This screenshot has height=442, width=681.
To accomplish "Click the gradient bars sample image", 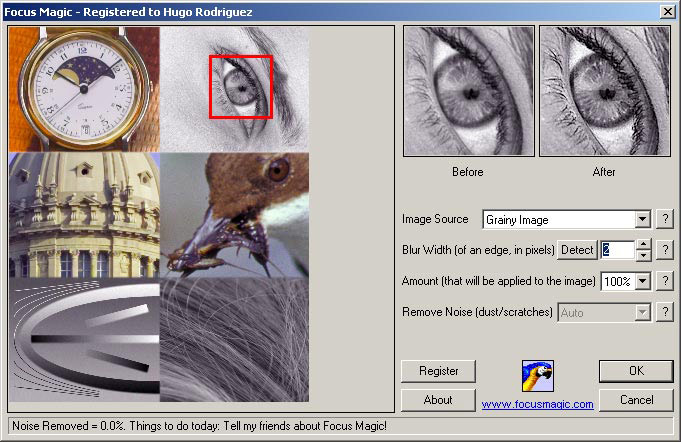I will click(84, 340).
